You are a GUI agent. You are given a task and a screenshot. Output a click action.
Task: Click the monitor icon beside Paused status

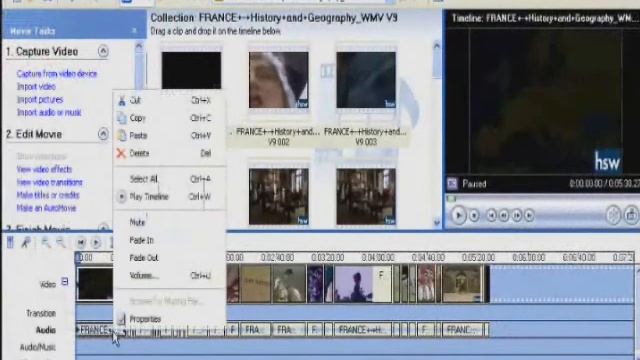point(452,184)
